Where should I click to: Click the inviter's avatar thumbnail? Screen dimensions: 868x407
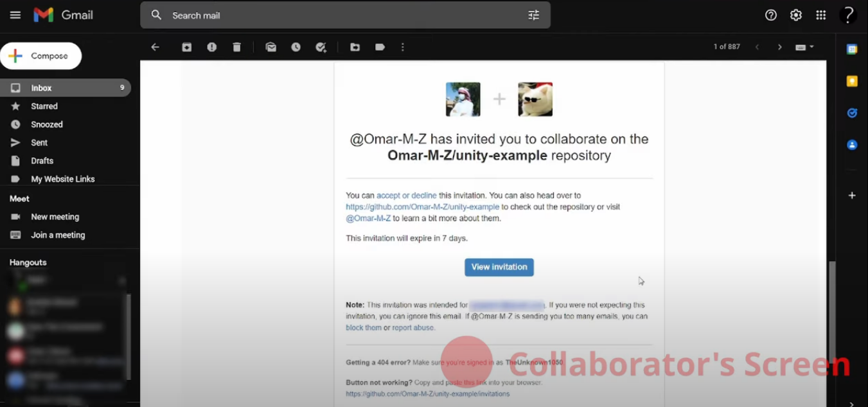point(463,99)
